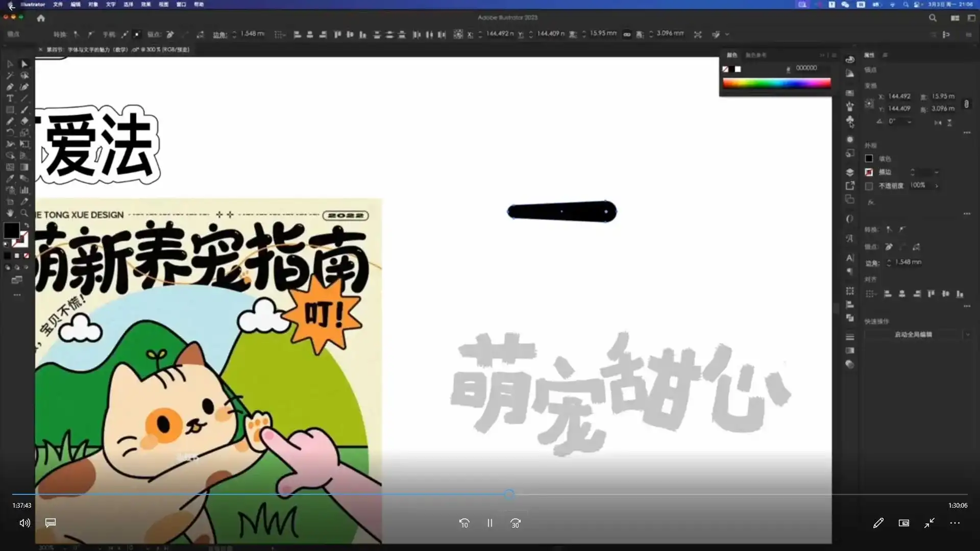Expand the quick actions dropdown beside 启动全局编辑
This screenshot has height=551, width=980.
(x=968, y=334)
